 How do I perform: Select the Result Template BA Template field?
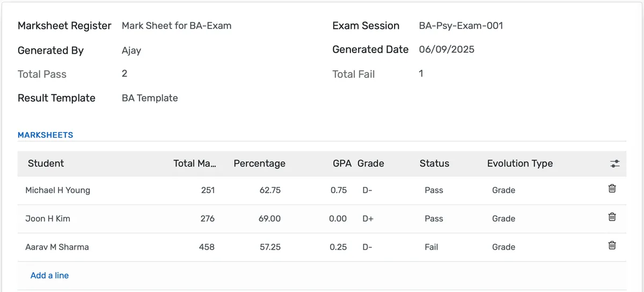[x=150, y=98]
